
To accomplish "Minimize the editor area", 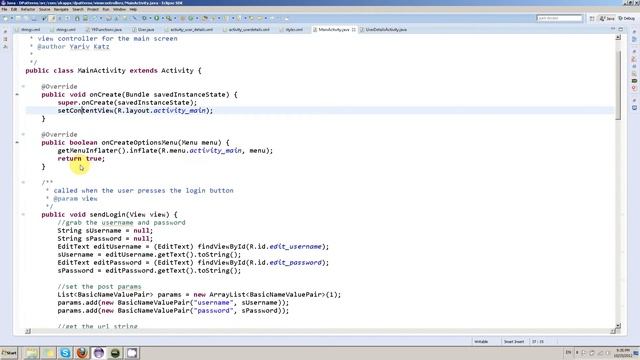I will click(x=613, y=29).
